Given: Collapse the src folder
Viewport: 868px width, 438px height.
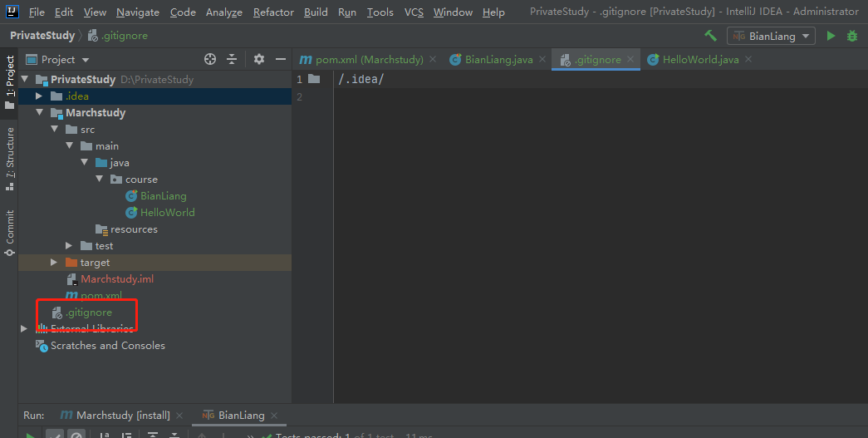Looking at the screenshot, I should pyautogui.click(x=54, y=129).
